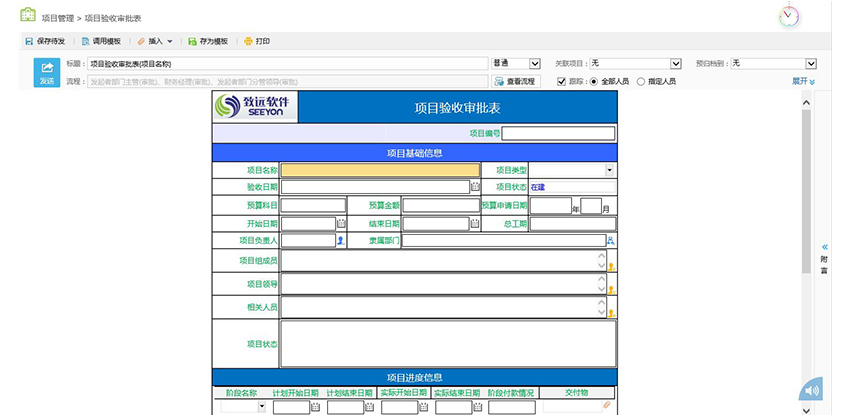Click the 预算科目 input field
The image size is (842, 415).
click(x=314, y=205)
